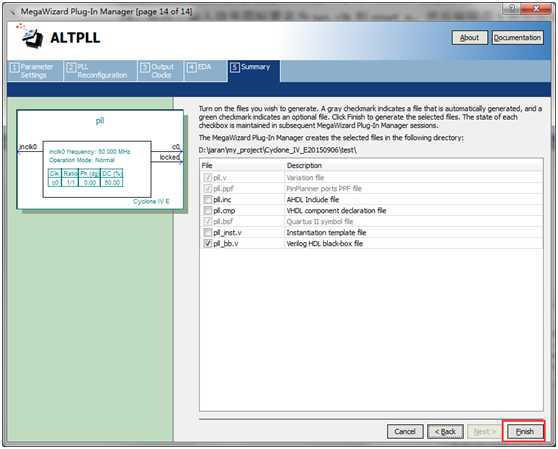This screenshot has width=558, height=449.
Task: Click the pll block diagram preview
Action: coord(100,159)
